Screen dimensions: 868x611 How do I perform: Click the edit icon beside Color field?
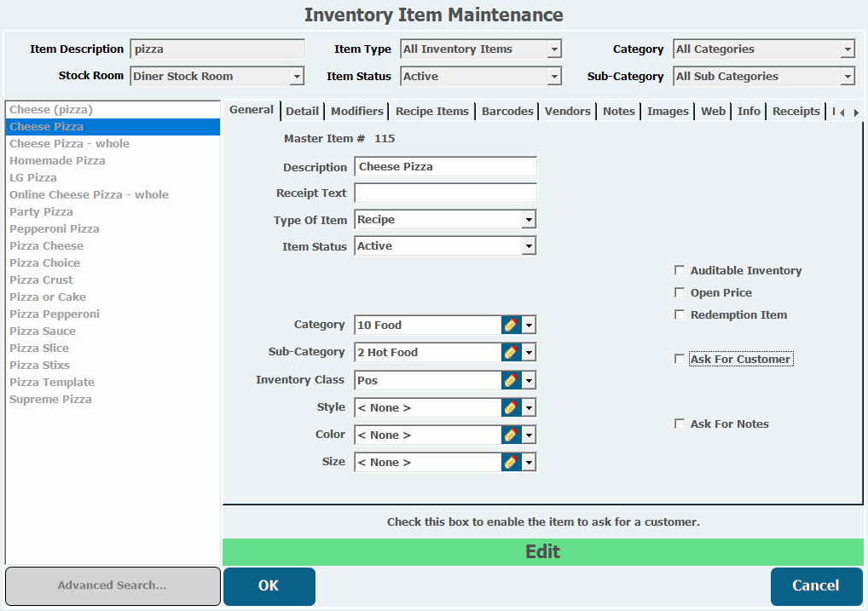[x=511, y=435]
